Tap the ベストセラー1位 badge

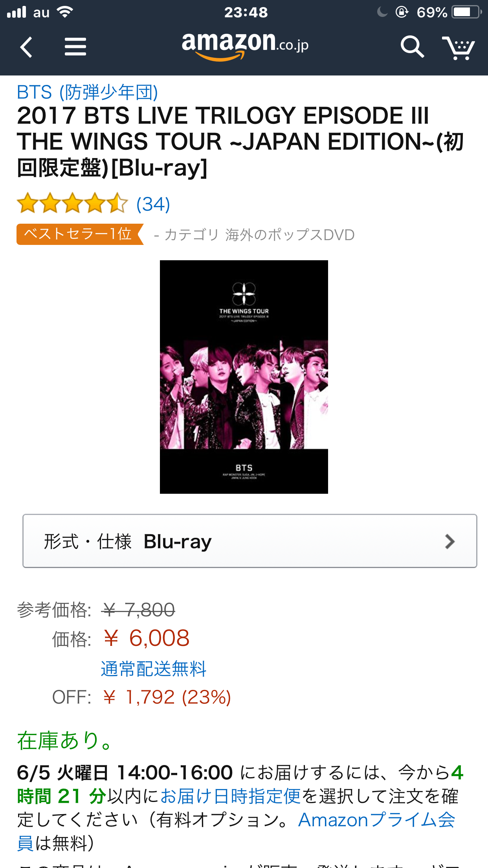coord(80,234)
